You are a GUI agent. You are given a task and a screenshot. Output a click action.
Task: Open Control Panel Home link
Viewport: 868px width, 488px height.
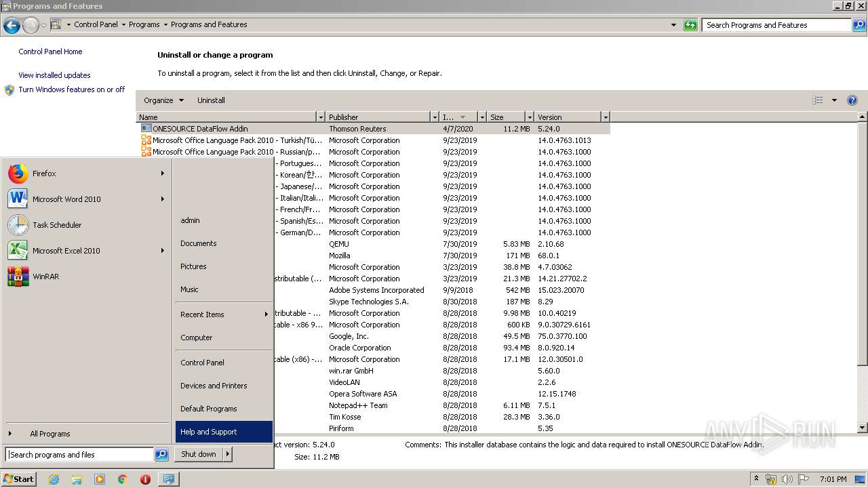pyautogui.click(x=50, y=52)
